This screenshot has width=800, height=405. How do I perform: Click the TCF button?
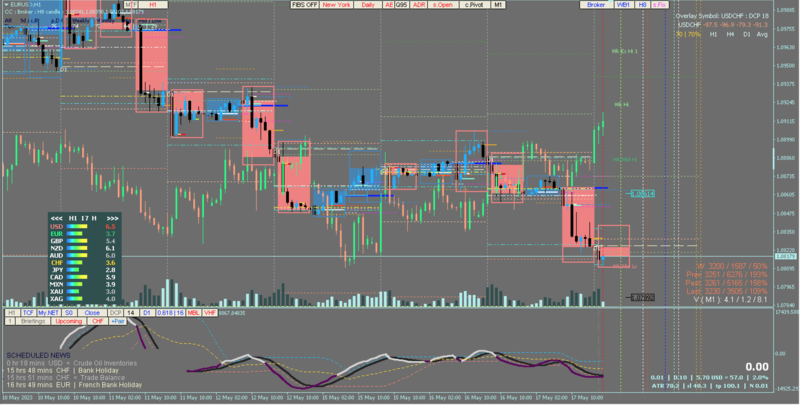click(28, 313)
